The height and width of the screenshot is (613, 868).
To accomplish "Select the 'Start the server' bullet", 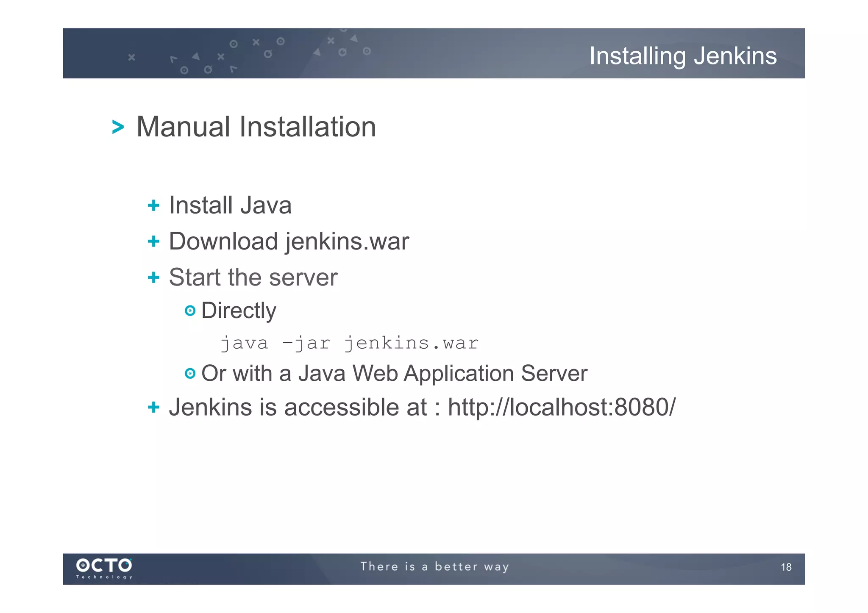I will click(253, 277).
